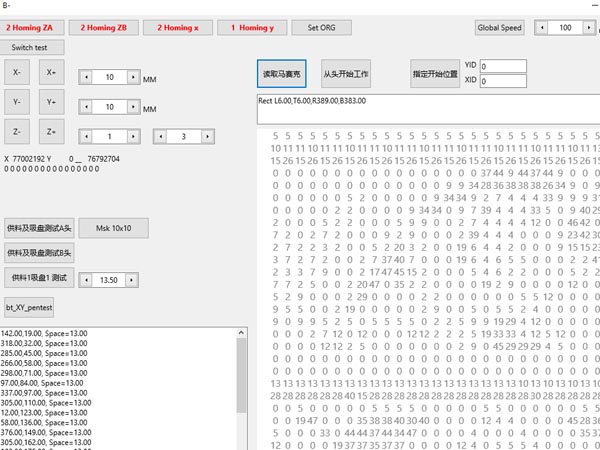The height and width of the screenshot is (450, 600).
Task: Select list row 58.00,136.00, Space=13.00
Action: coord(44,423)
